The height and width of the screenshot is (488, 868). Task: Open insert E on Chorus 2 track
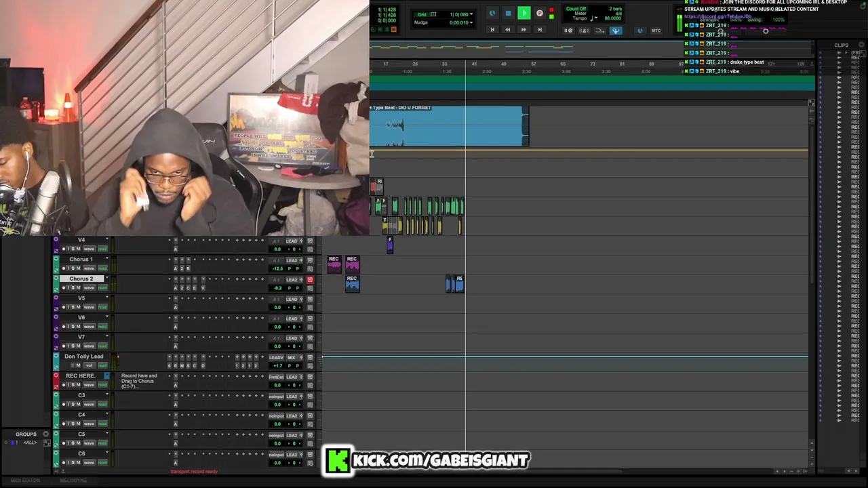click(x=195, y=288)
